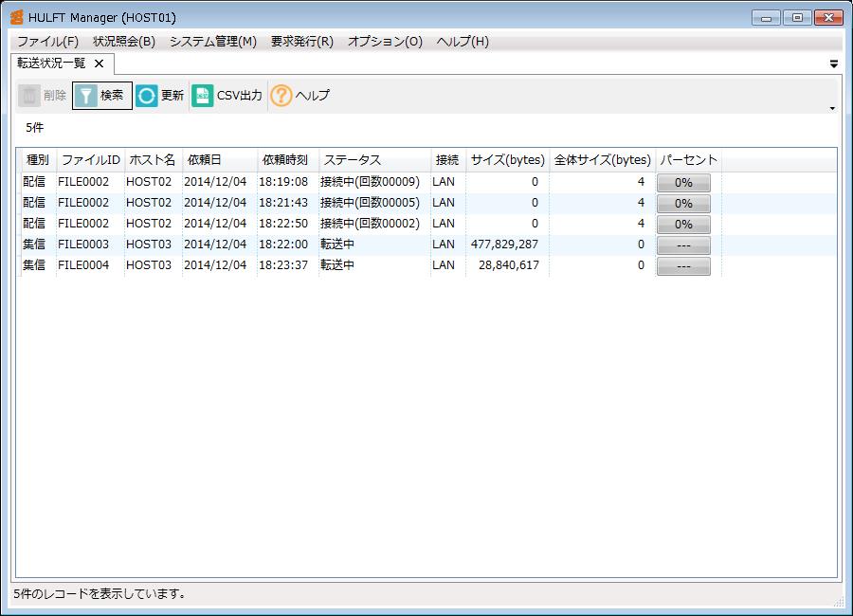The width and height of the screenshot is (853, 616).
Task: Close the 転送状況一覧 tab with the X
Action: pyautogui.click(x=99, y=63)
